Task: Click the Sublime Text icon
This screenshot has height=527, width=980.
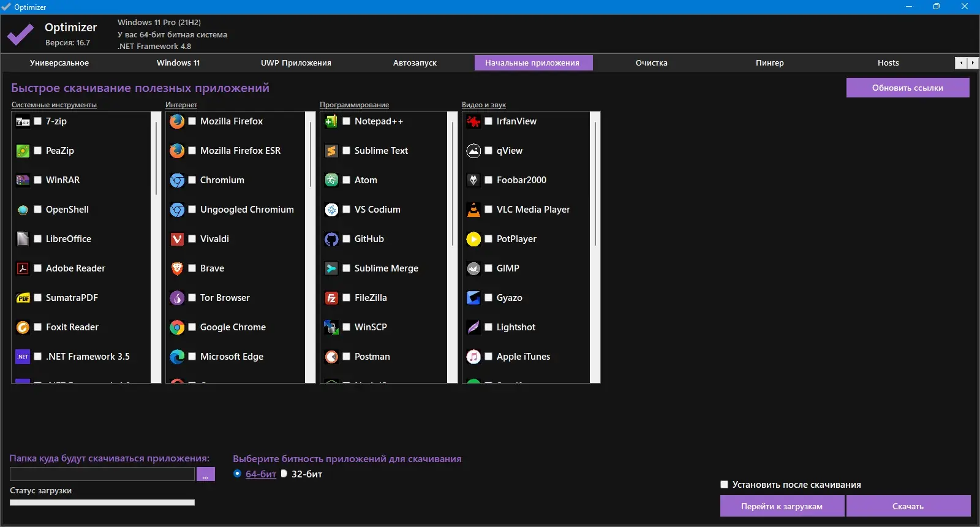Action: tap(331, 151)
